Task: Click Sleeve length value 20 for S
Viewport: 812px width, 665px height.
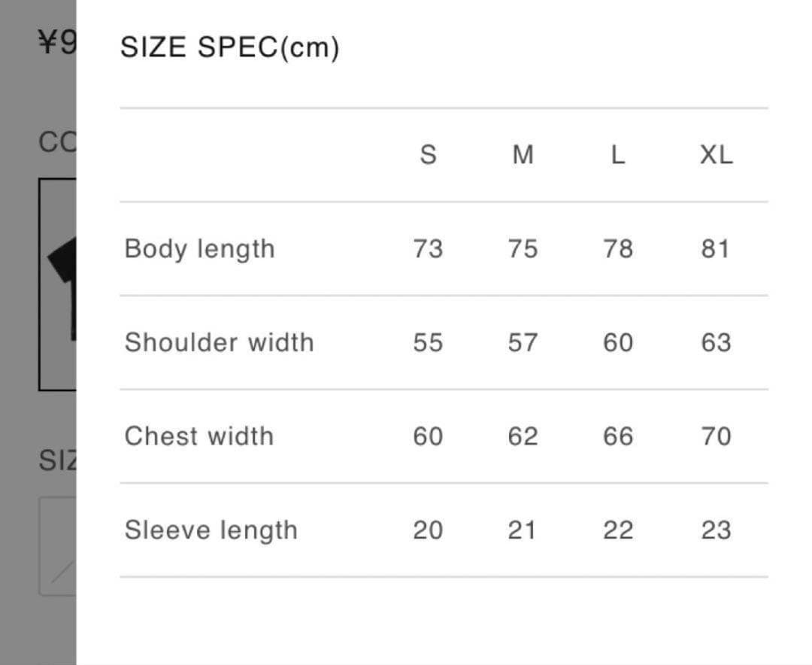Action: click(429, 530)
